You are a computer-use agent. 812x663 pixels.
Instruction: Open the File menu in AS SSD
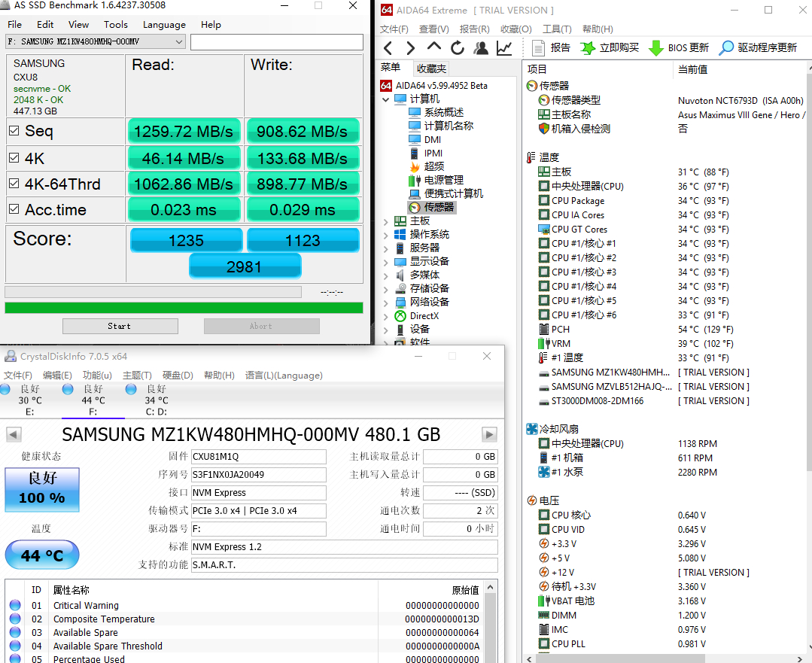coord(14,24)
